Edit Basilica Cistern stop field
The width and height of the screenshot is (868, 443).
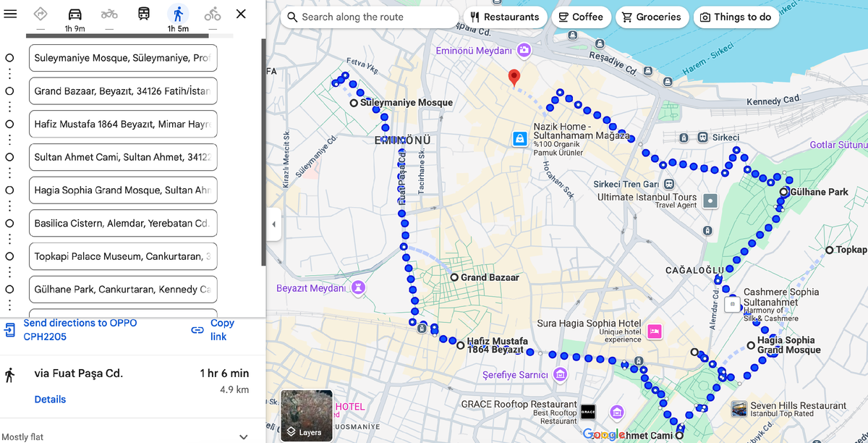pos(123,224)
